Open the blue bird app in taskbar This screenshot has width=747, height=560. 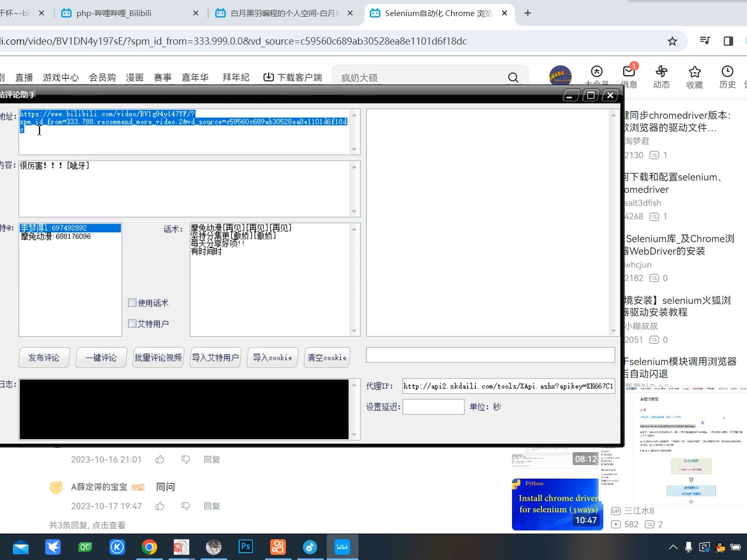tap(53, 547)
